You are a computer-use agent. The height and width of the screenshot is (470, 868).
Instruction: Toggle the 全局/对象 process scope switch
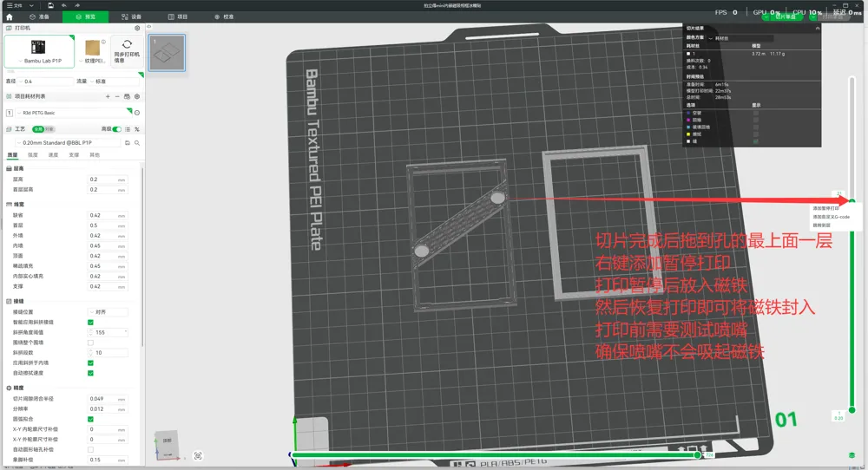coord(43,129)
